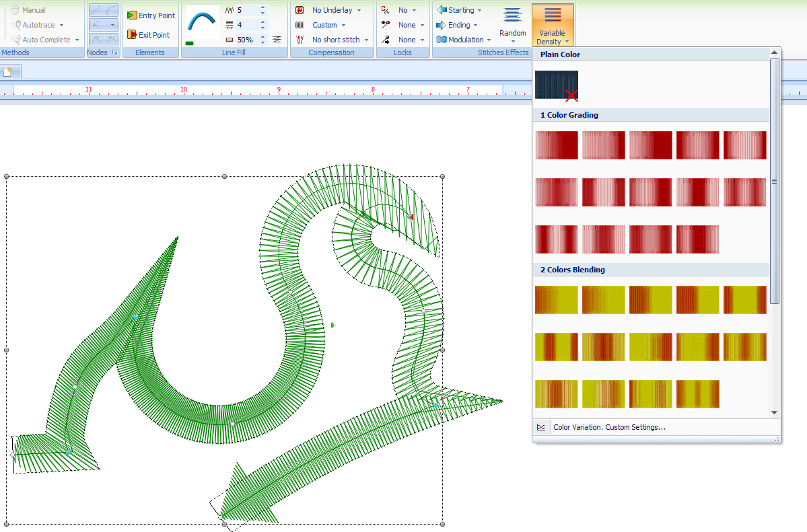Open the Starting effect menu
The height and width of the screenshot is (532, 807).
[460, 10]
